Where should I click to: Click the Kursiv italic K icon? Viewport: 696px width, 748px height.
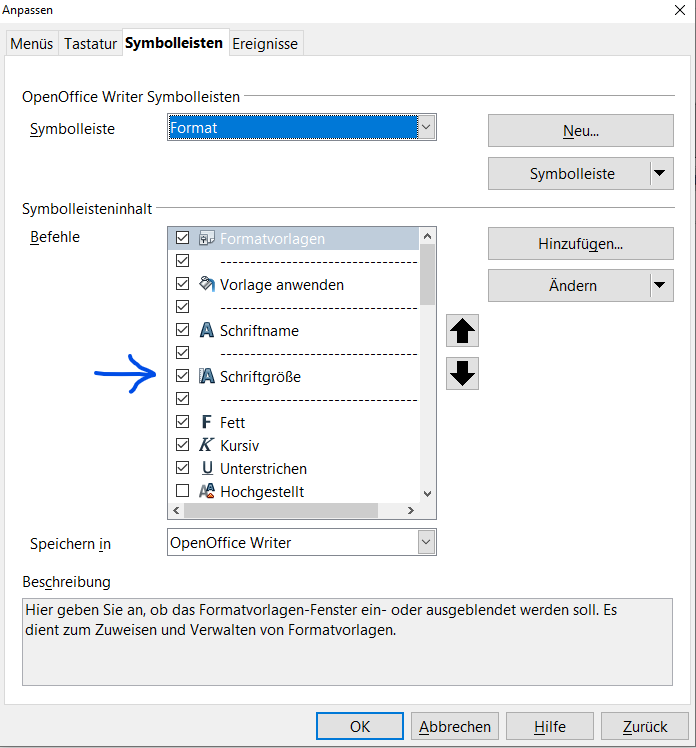tap(207, 445)
